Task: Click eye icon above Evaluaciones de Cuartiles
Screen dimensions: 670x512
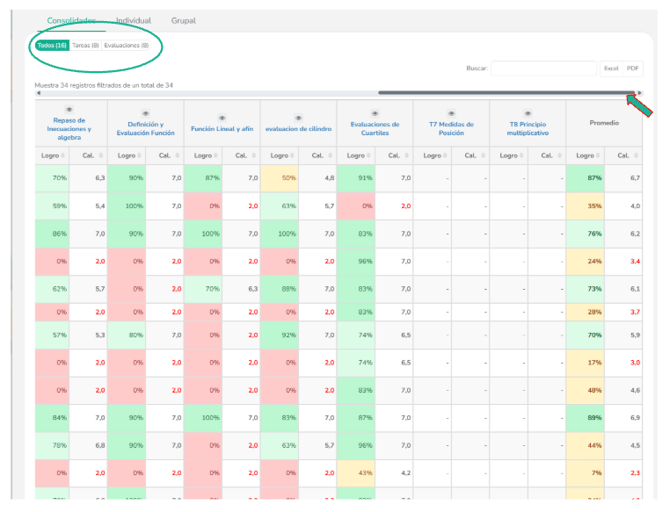Action: 374,113
